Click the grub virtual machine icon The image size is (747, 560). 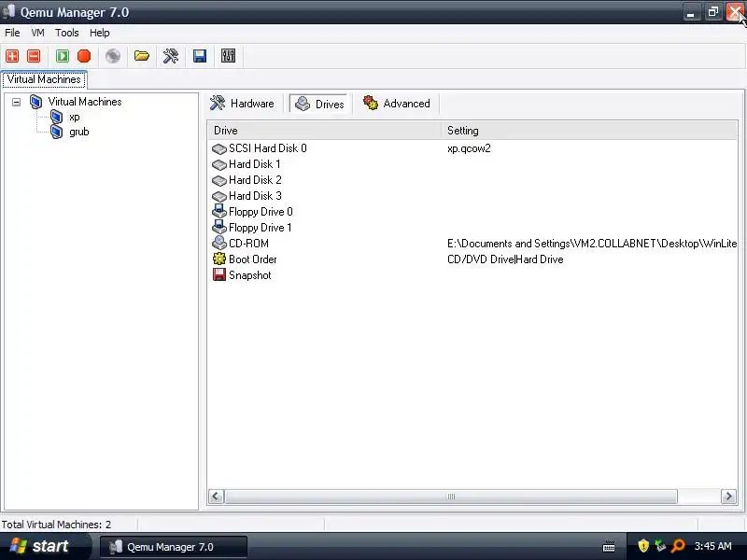[x=57, y=132]
